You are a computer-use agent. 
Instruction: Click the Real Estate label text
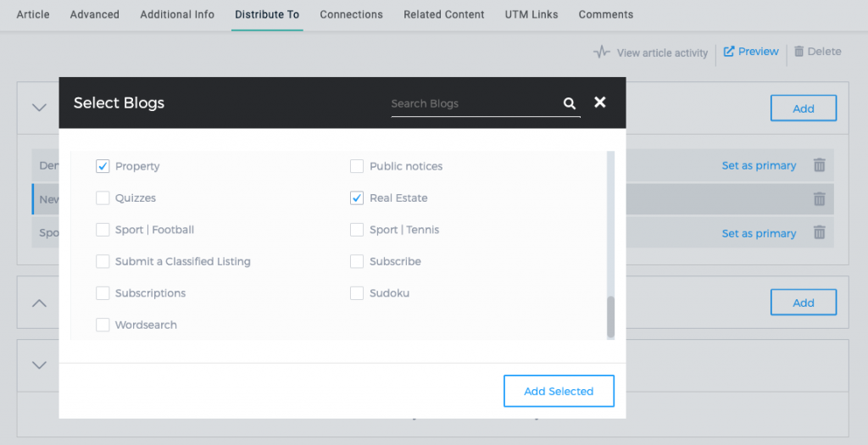pos(398,197)
